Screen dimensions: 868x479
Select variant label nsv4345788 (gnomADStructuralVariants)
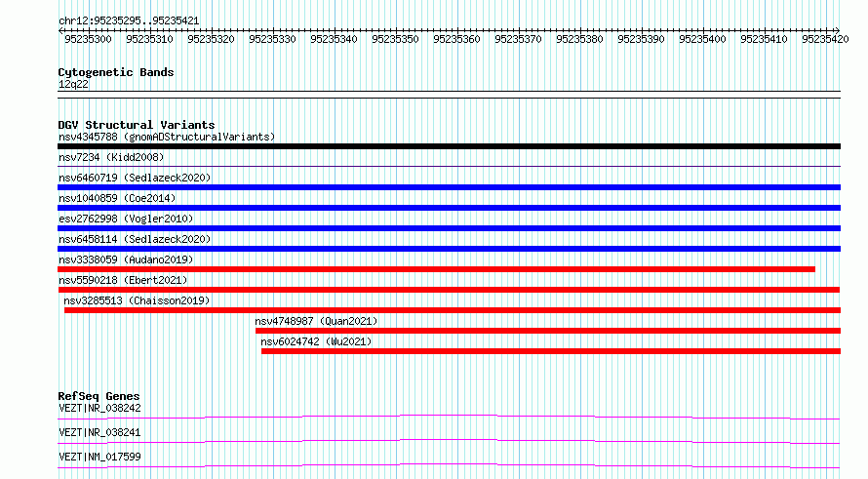(167, 137)
